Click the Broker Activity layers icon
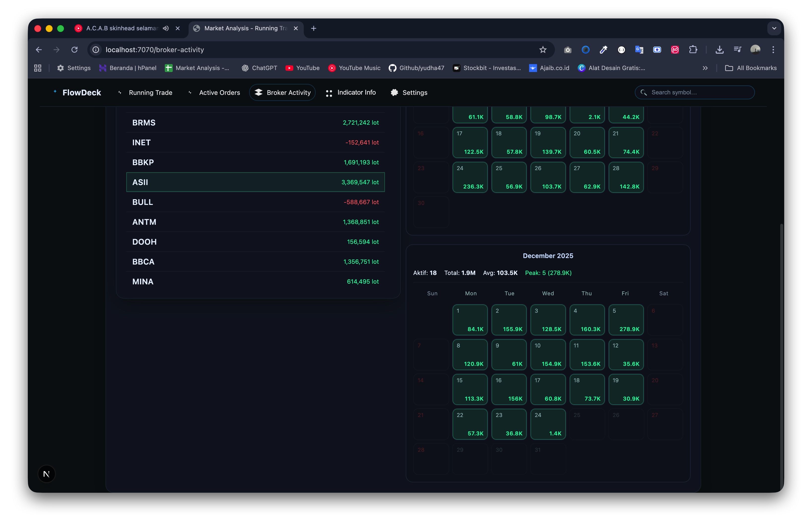This screenshot has width=812, height=530. 259,93
